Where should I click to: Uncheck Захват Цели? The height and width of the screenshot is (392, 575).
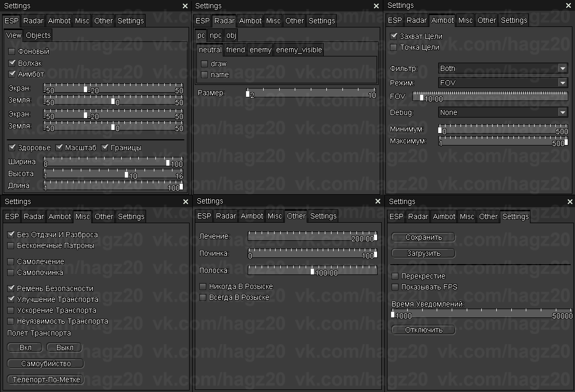[394, 36]
